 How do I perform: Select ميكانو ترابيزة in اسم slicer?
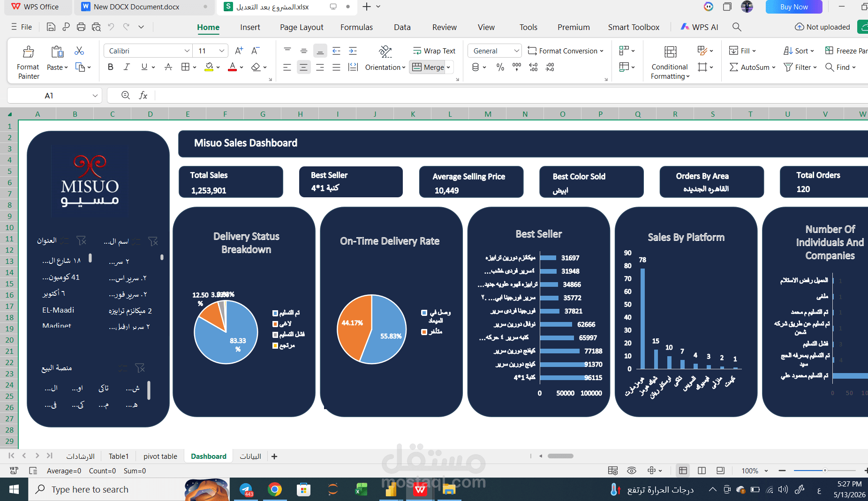[x=130, y=311]
